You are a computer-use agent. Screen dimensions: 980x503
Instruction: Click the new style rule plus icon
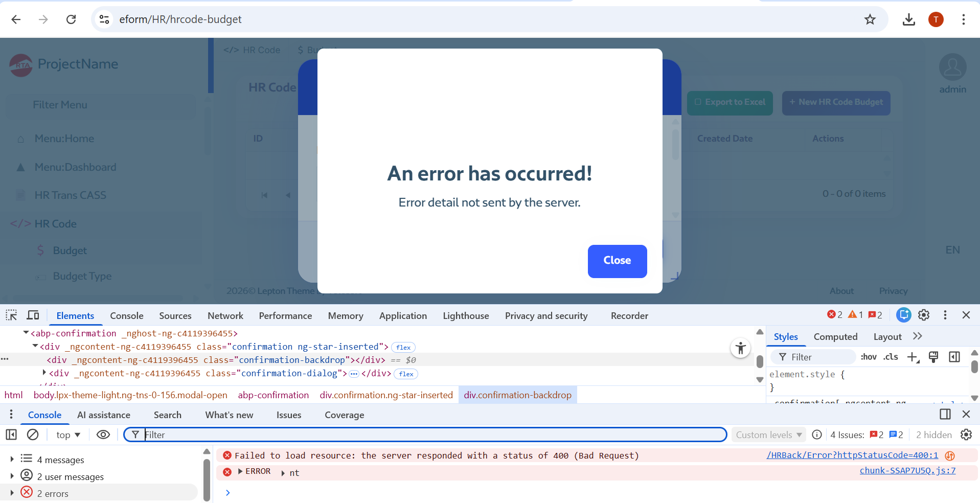click(913, 357)
